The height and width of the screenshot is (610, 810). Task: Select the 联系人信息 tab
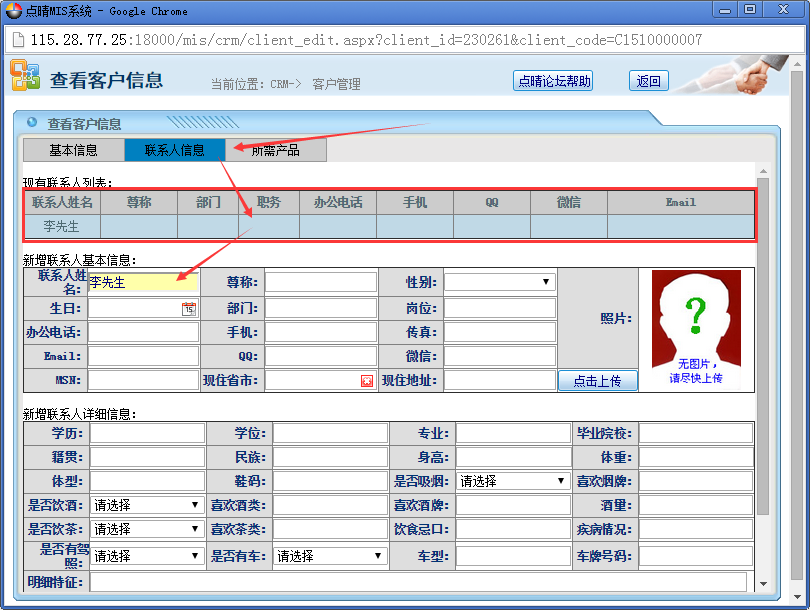click(175, 151)
